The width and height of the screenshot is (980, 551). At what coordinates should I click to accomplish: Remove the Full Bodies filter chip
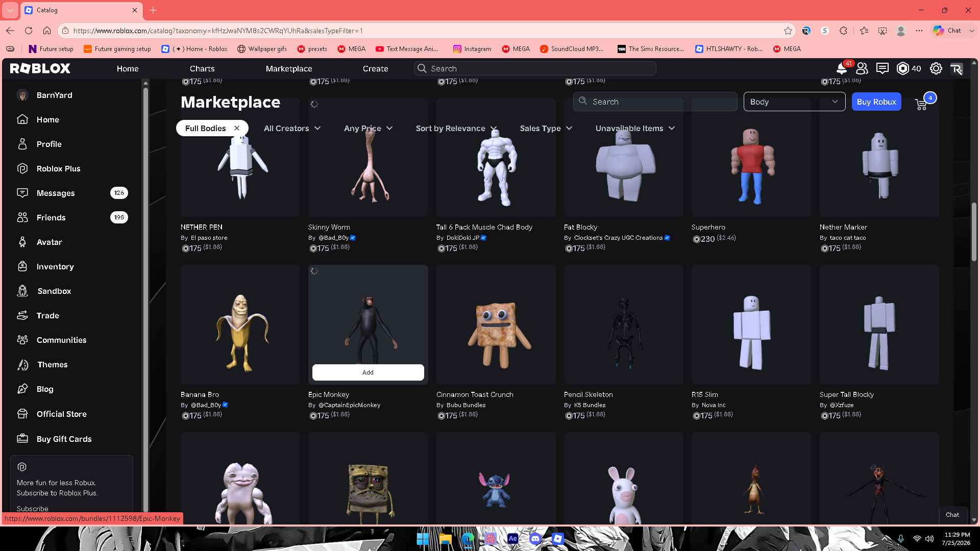pyautogui.click(x=237, y=128)
